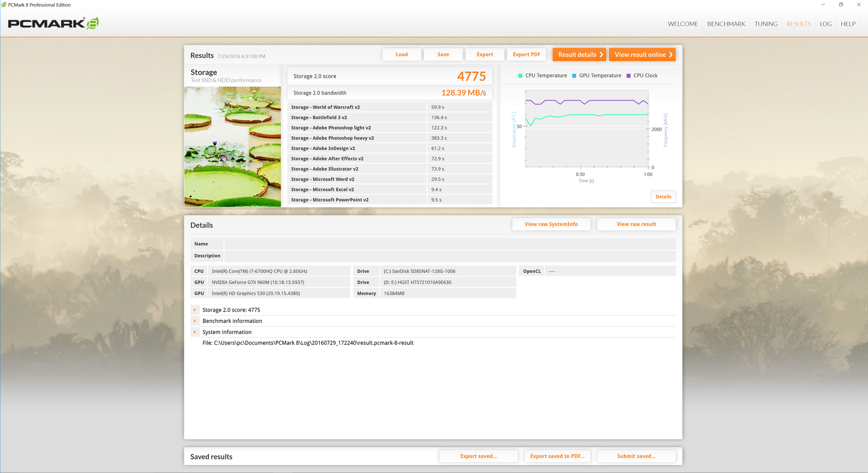Expand the Storage 2.0 score: 4775 section
The height and width of the screenshot is (473, 868).
(195, 310)
